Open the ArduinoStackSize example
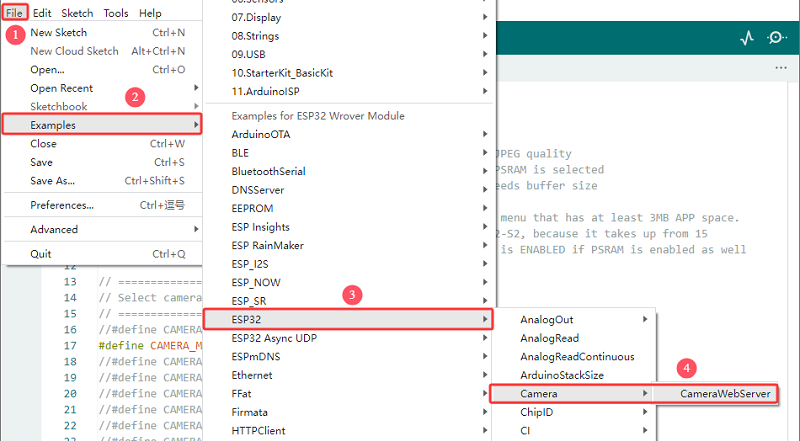 tap(573, 375)
